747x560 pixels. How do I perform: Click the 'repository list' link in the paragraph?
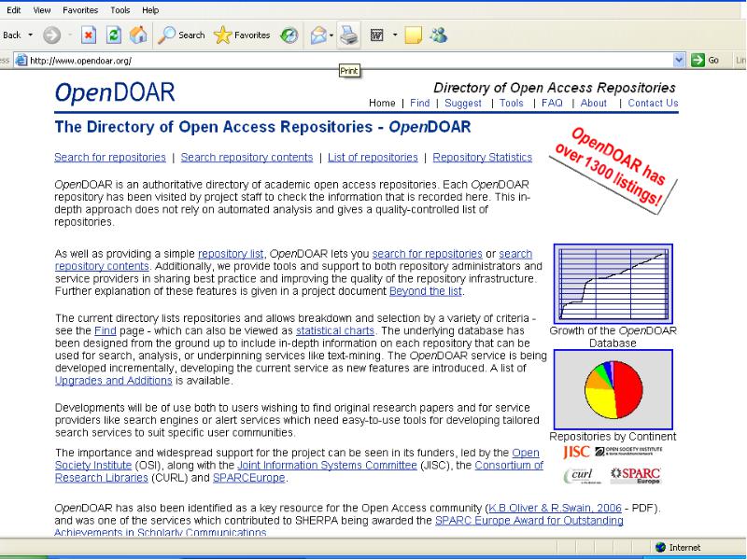231,254
